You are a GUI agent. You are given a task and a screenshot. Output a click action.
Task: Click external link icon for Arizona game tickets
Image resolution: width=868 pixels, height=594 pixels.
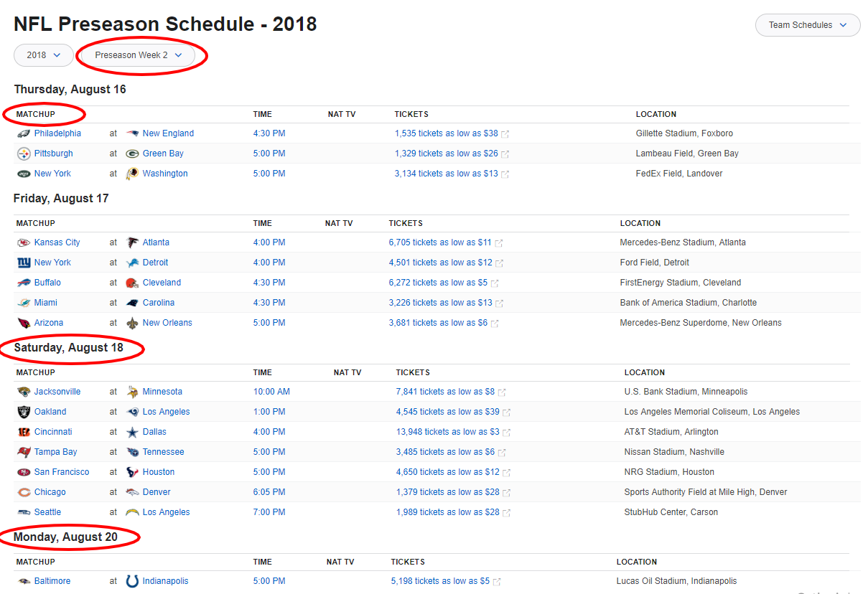click(x=495, y=324)
